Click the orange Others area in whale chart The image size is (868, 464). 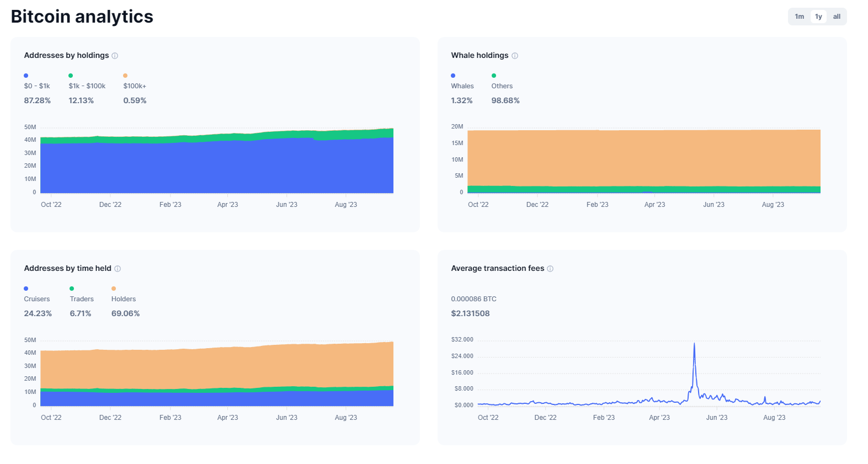(x=643, y=157)
